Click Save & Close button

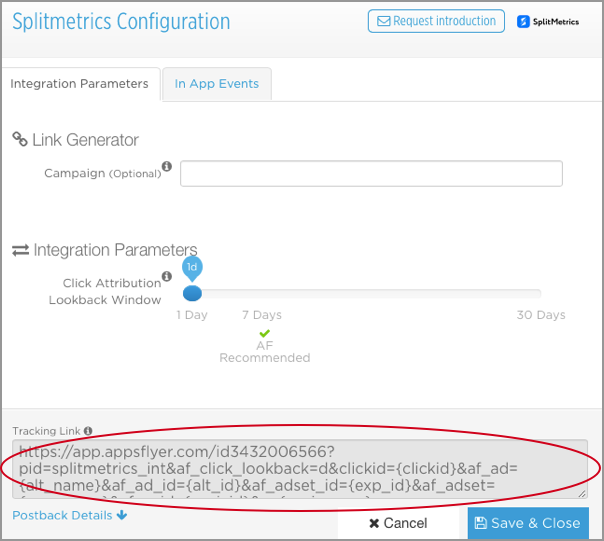click(528, 523)
